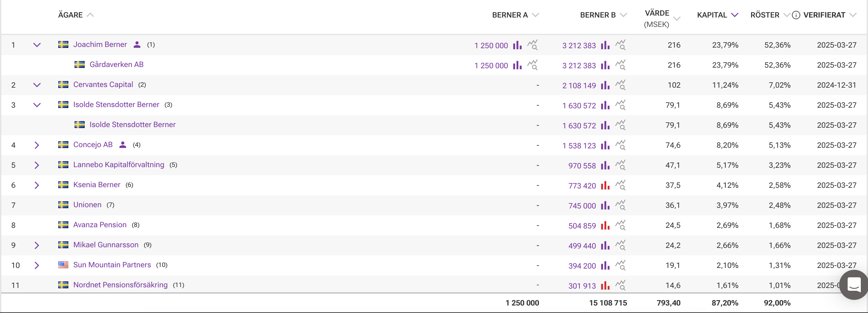This screenshot has height=313, width=868.
Task: Click person icon beside Joachim Berner
Action: point(137,45)
